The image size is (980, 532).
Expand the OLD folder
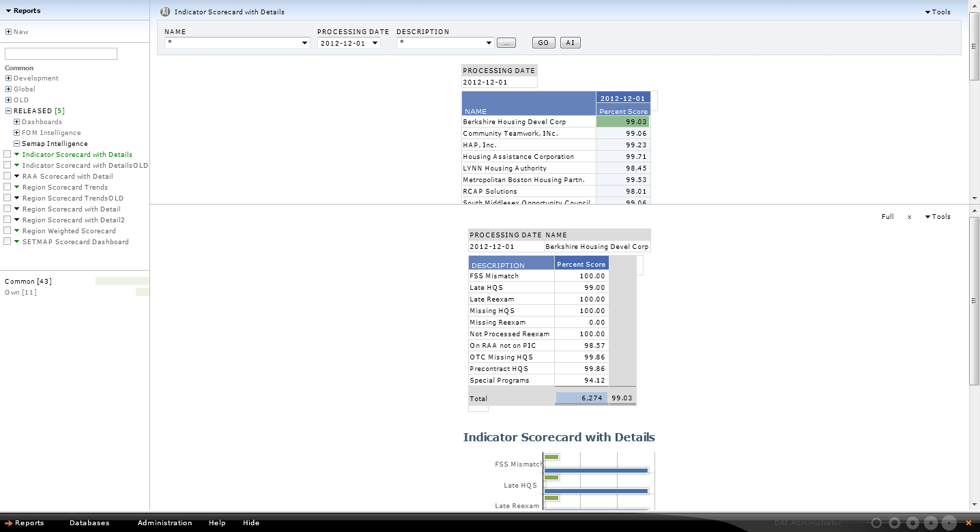8,100
